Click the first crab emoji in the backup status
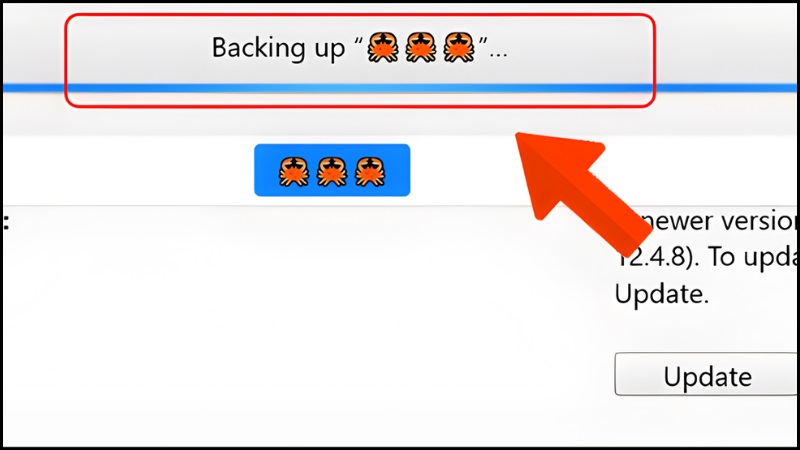Image resolution: width=800 pixels, height=450 pixels. pyautogui.click(x=383, y=47)
